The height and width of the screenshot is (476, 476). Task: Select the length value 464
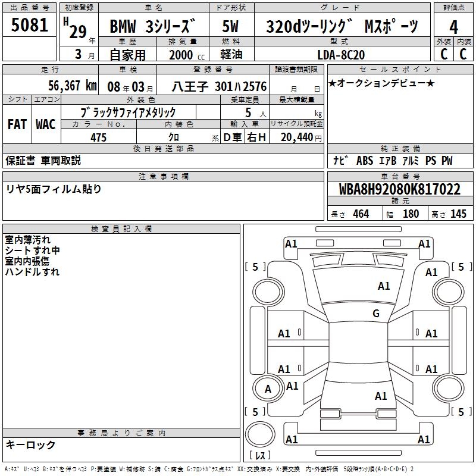361,214
